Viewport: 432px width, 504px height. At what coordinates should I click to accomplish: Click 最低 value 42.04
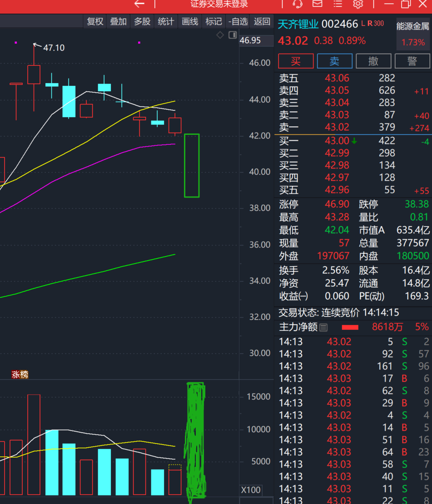coord(337,230)
